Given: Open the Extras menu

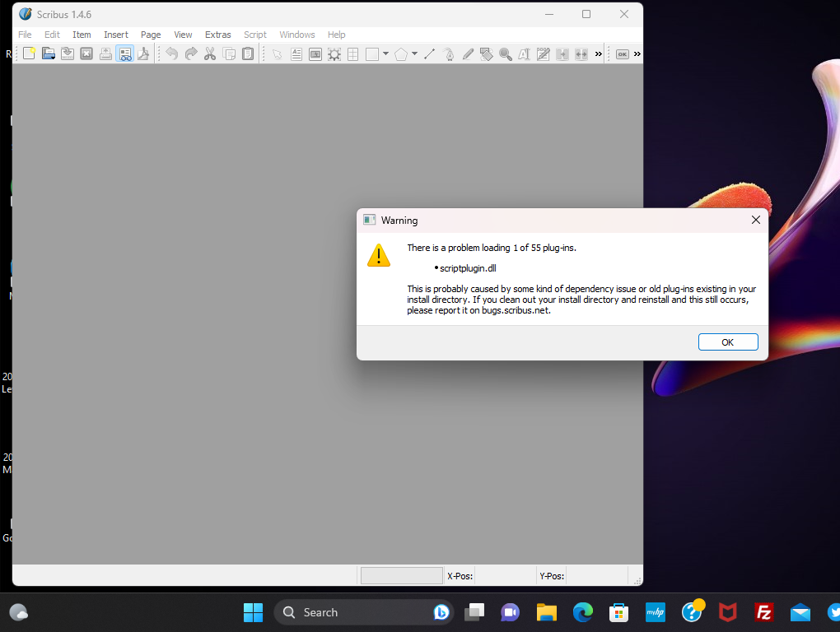Looking at the screenshot, I should [x=218, y=35].
